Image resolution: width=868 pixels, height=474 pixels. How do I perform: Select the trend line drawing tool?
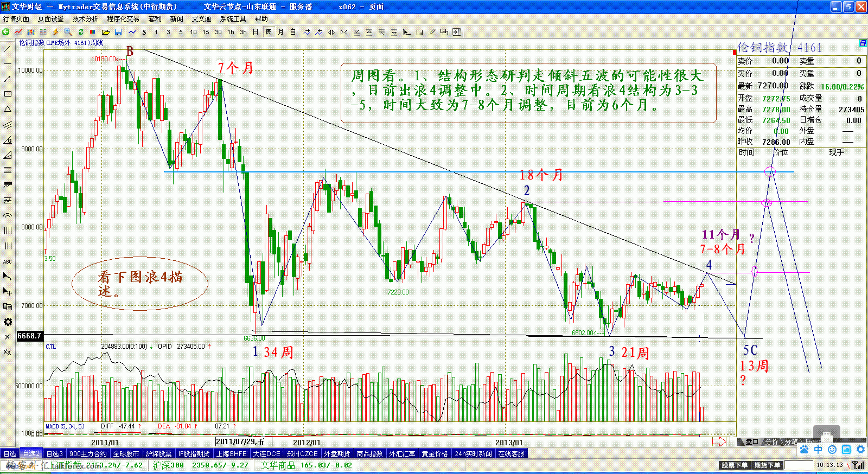point(8,49)
